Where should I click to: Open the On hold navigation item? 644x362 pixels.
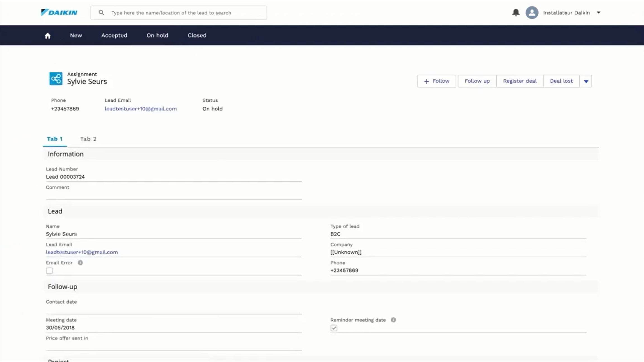coord(157,35)
